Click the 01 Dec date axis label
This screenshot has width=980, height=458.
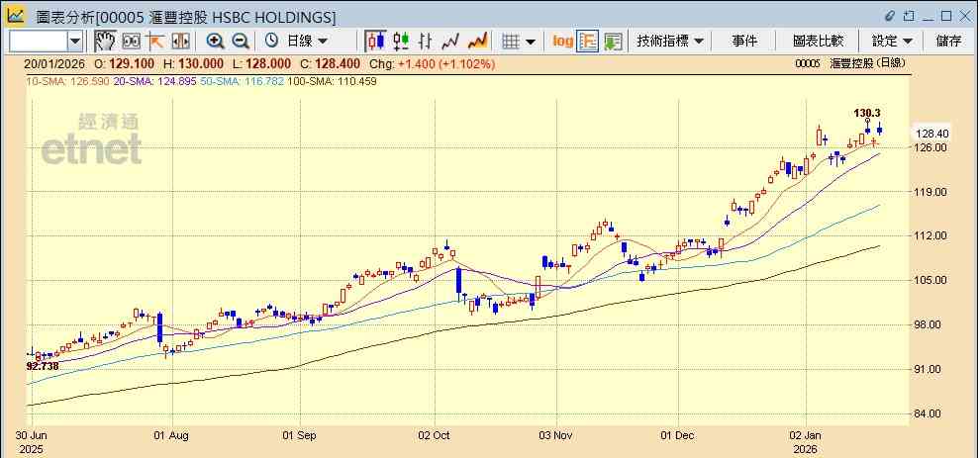(677, 435)
